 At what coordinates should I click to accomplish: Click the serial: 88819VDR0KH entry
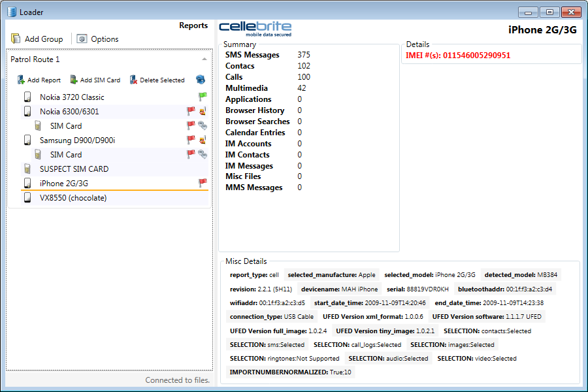[417, 289]
